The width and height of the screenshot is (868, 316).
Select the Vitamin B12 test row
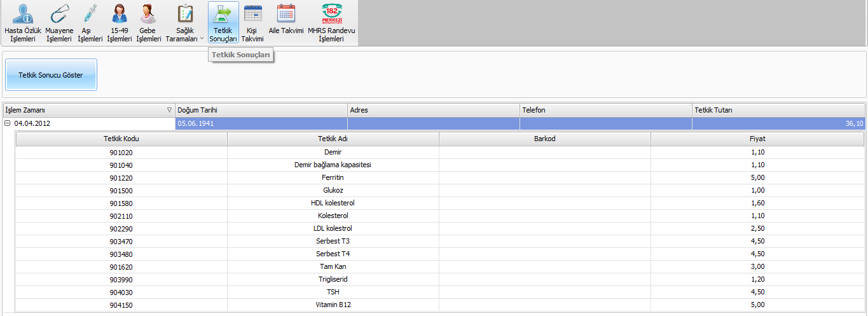pos(333,305)
